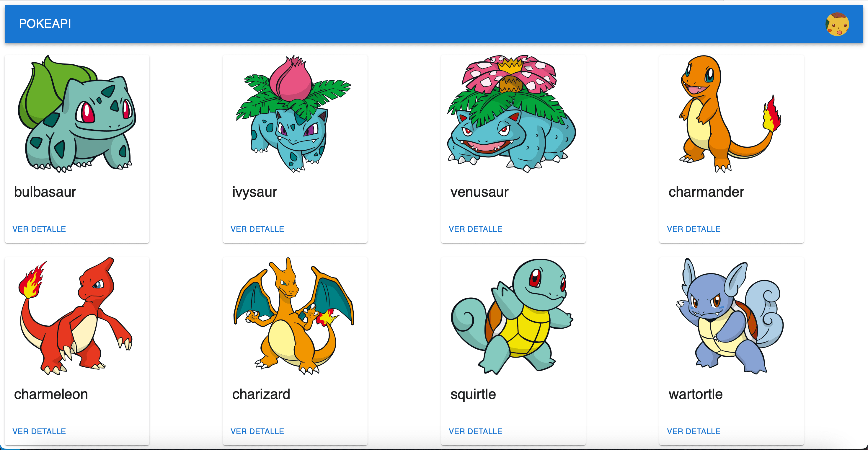Open VER DETALLE for charmeleon

39,431
